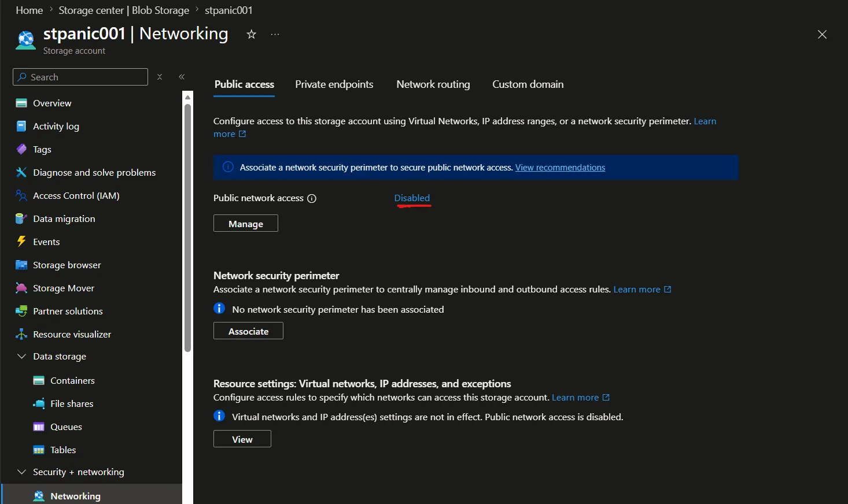Favorite stpanic001 with the star icon

[x=251, y=34]
